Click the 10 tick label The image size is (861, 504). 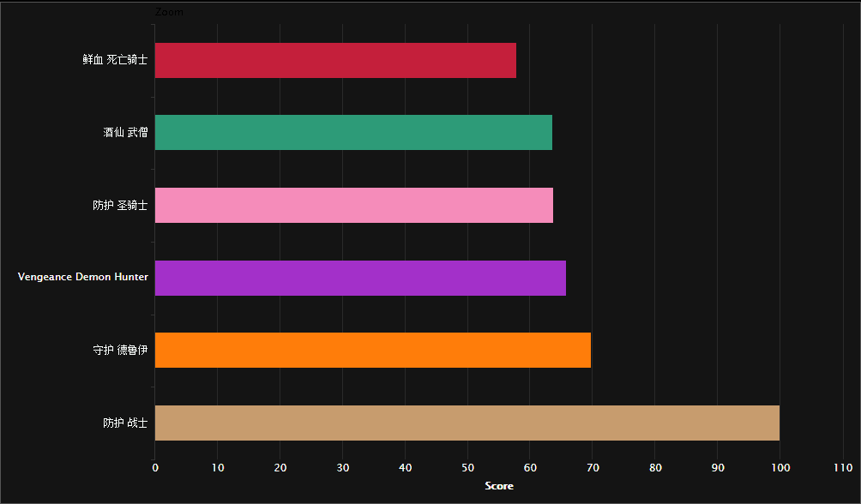(218, 468)
